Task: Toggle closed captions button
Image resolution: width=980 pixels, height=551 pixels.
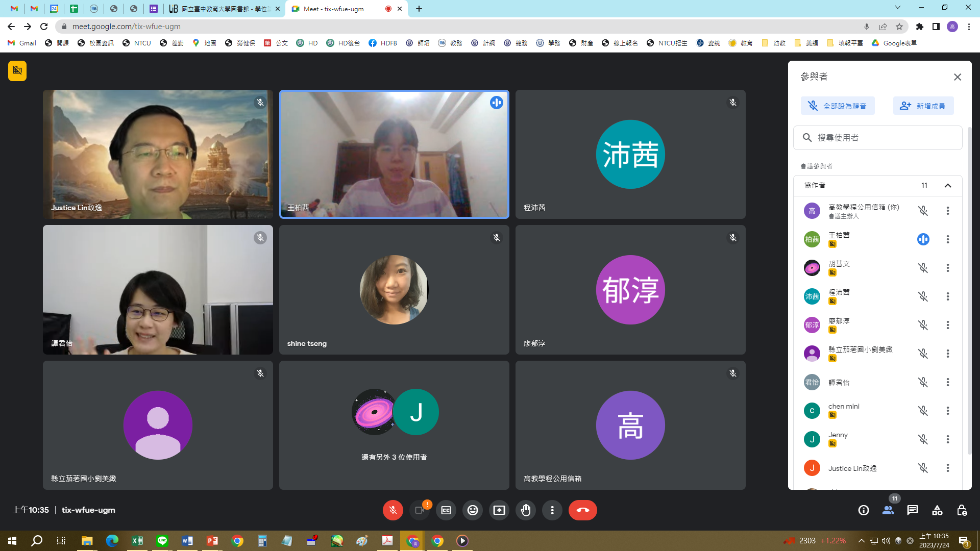Action: (446, 510)
